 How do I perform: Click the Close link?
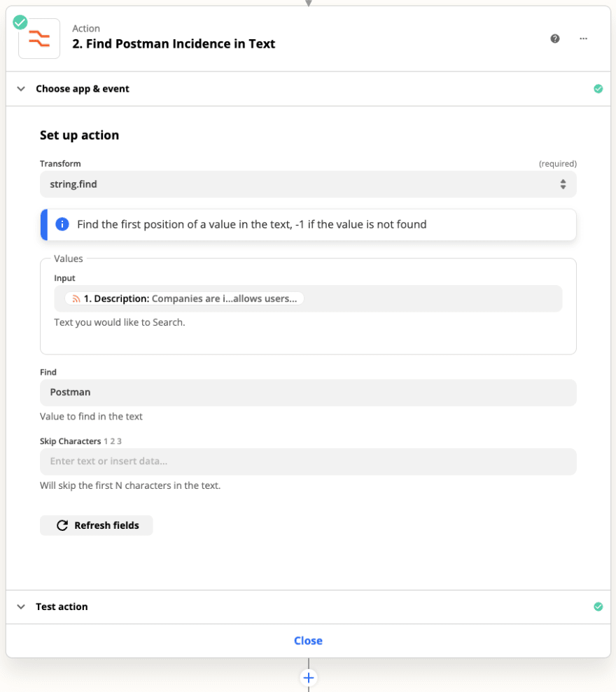[x=308, y=640]
